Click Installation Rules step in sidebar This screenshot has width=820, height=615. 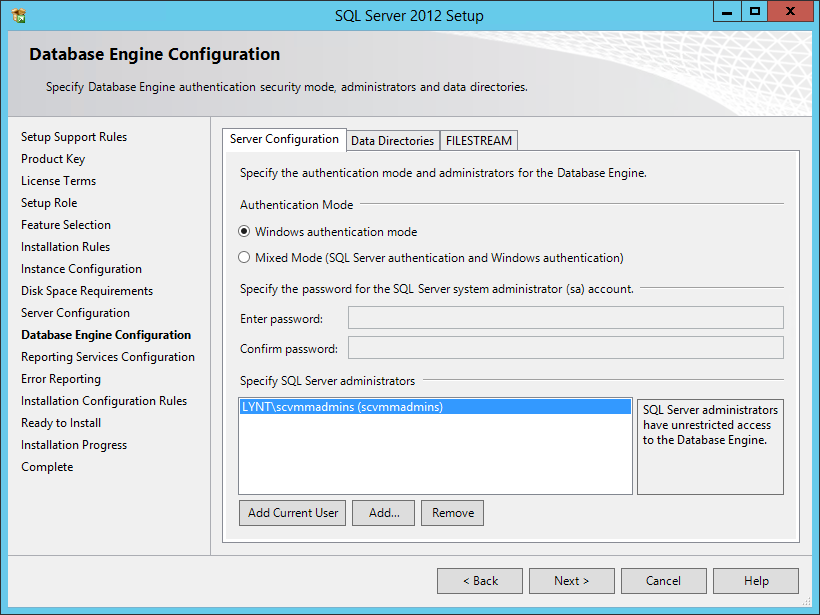65,247
